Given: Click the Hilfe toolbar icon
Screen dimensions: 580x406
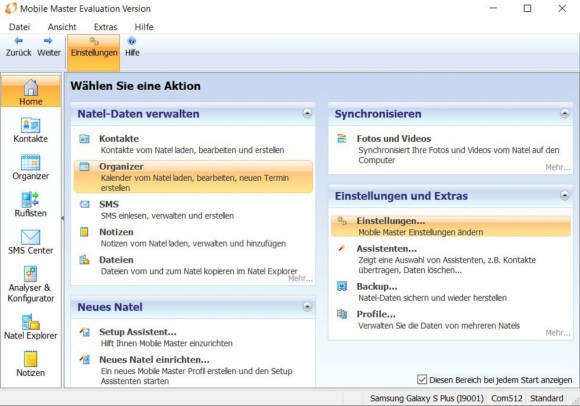Looking at the screenshot, I should pyautogui.click(x=132, y=47).
